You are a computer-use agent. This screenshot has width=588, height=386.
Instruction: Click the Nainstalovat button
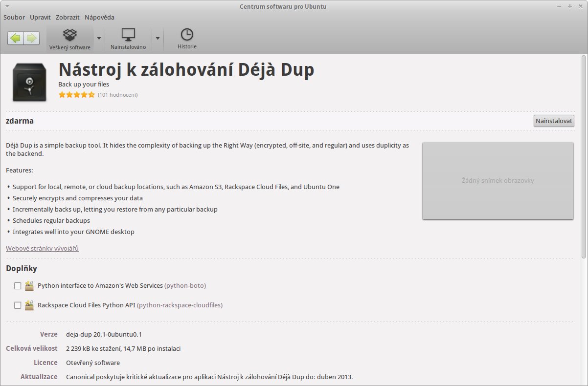tap(554, 121)
